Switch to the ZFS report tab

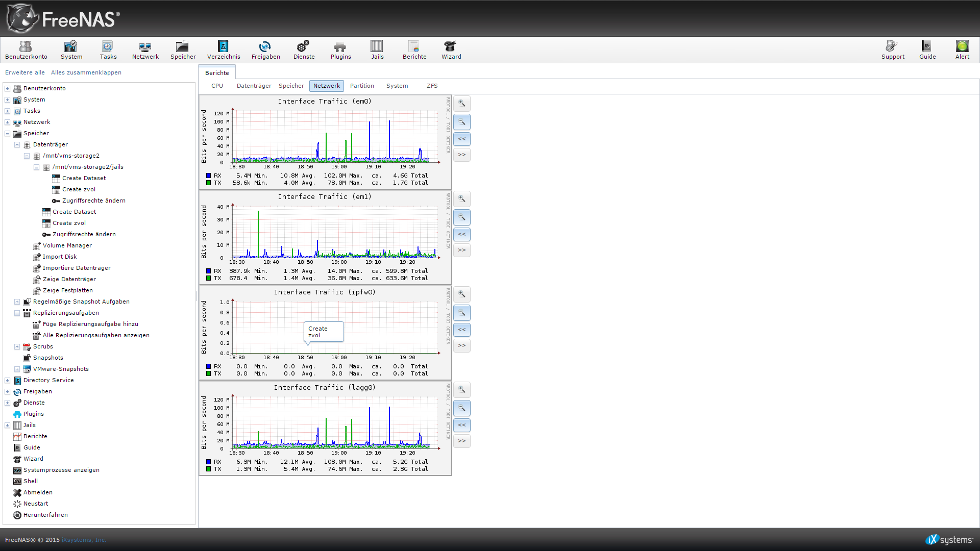tap(432, 86)
